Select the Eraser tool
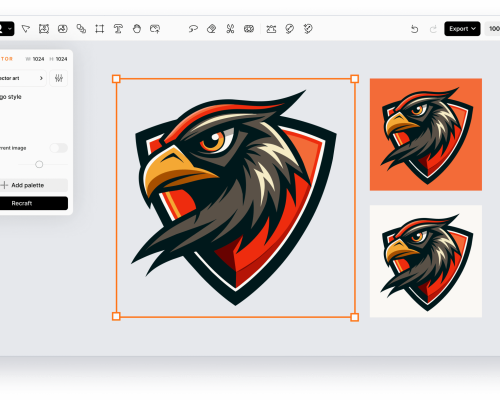 coord(212,29)
